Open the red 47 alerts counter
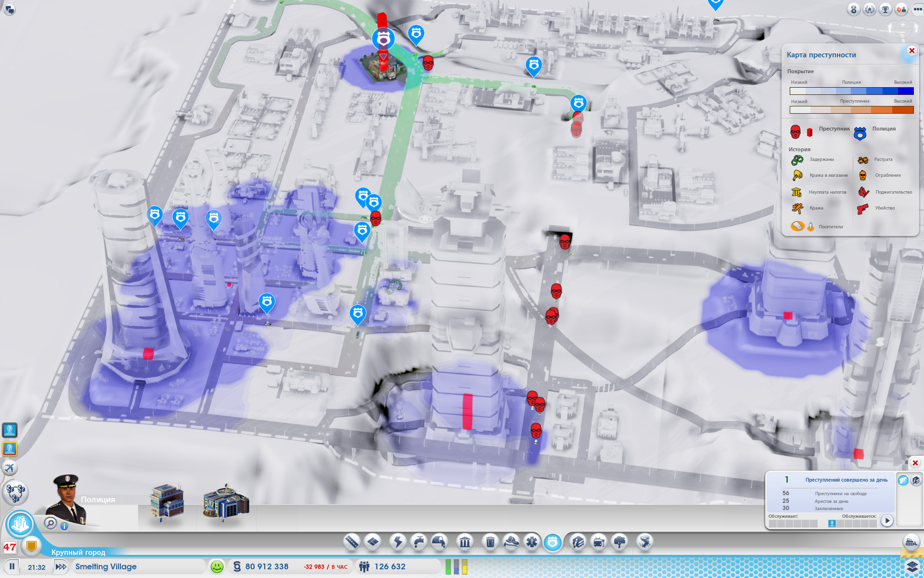Image resolution: width=924 pixels, height=578 pixels. point(10,547)
